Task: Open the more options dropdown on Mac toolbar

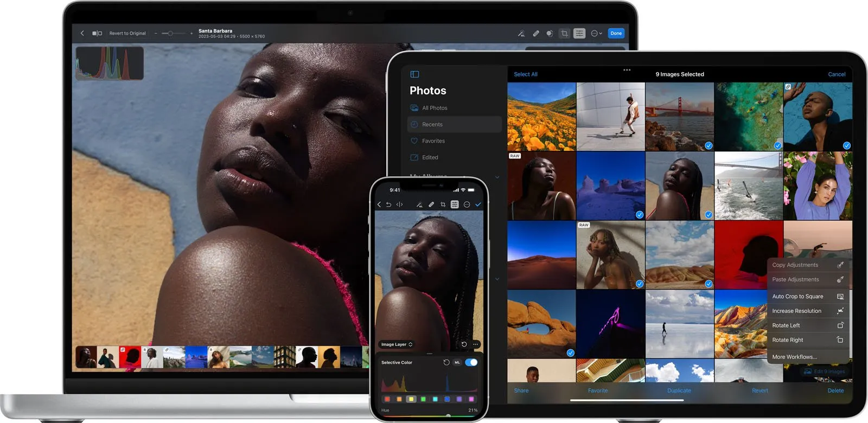Action: [x=596, y=33]
